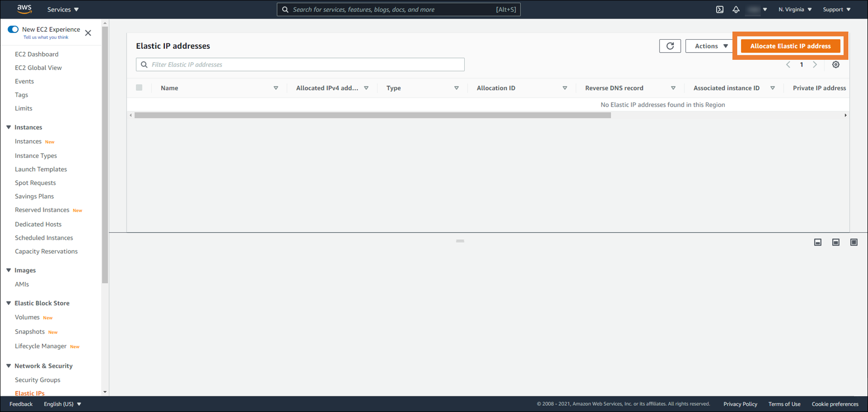Go to Tags in sidebar
This screenshot has width=868, height=412.
point(22,95)
